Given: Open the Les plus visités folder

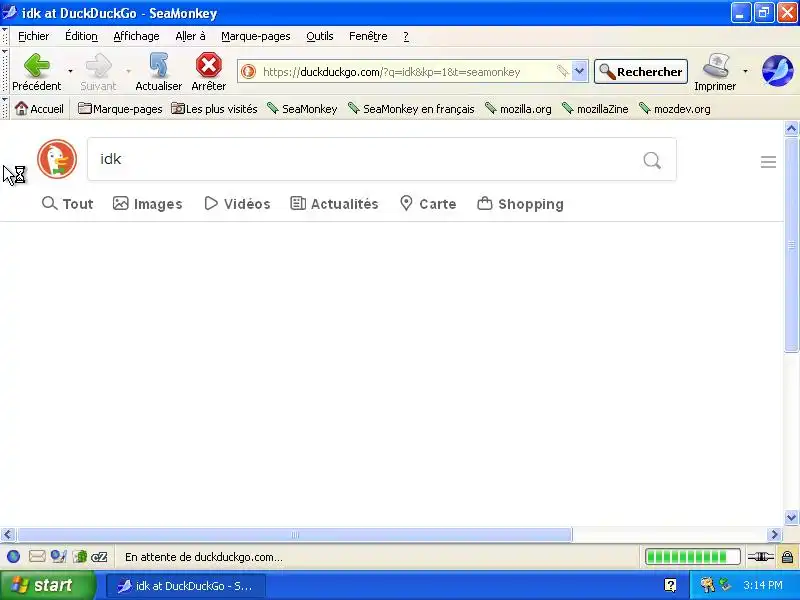Looking at the screenshot, I should (214, 109).
